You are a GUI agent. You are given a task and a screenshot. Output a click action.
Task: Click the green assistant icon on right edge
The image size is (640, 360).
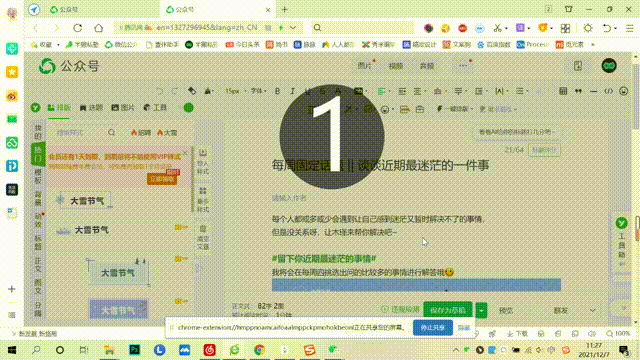point(622,223)
